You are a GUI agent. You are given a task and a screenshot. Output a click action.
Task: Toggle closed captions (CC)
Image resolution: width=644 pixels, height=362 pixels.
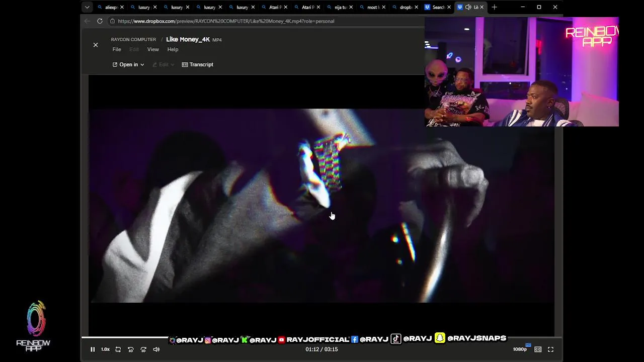[538, 349]
